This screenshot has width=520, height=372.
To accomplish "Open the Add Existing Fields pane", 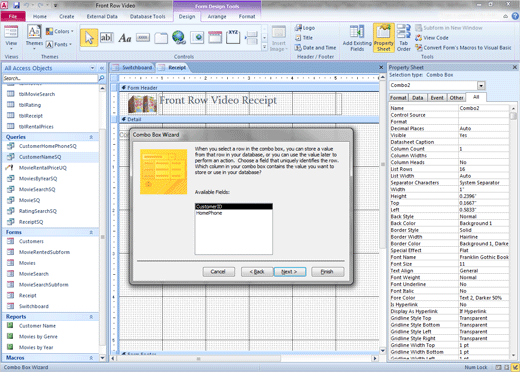I will click(357, 38).
